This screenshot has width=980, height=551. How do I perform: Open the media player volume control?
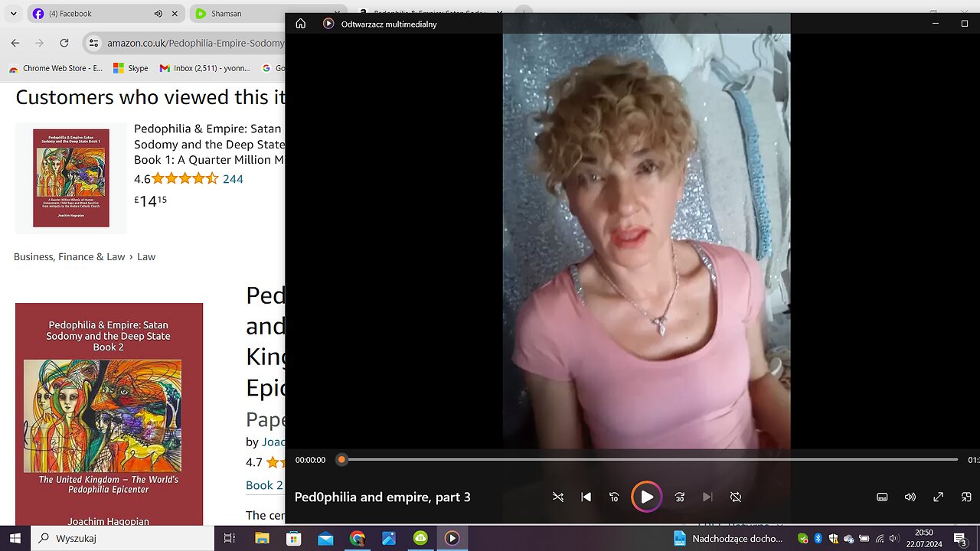[x=910, y=497]
